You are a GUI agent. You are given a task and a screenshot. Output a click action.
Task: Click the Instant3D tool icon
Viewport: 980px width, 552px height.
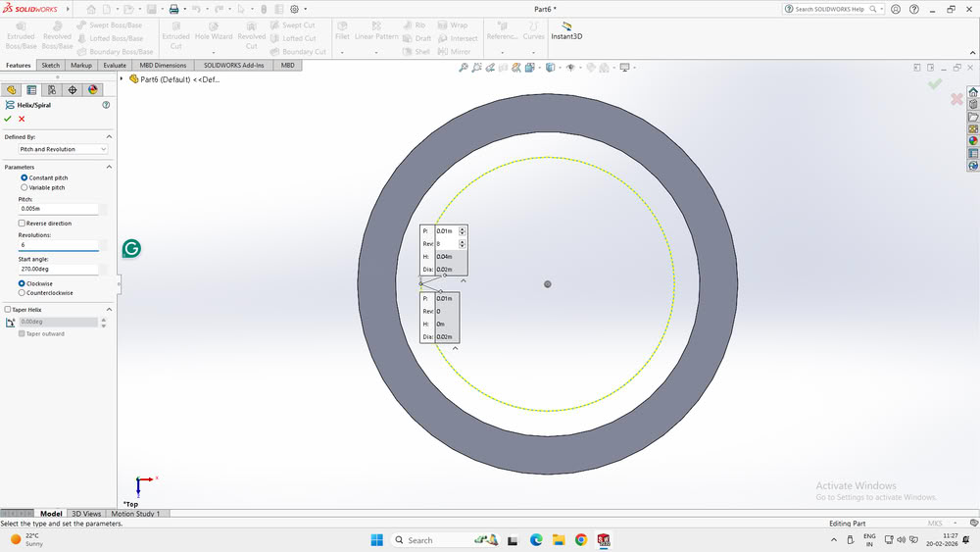click(x=566, y=26)
